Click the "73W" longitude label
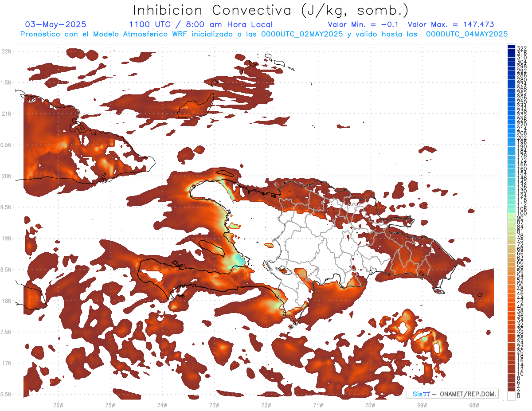Viewport: 532px width, 411px height. pyautogui.click(x=214, y=405)
